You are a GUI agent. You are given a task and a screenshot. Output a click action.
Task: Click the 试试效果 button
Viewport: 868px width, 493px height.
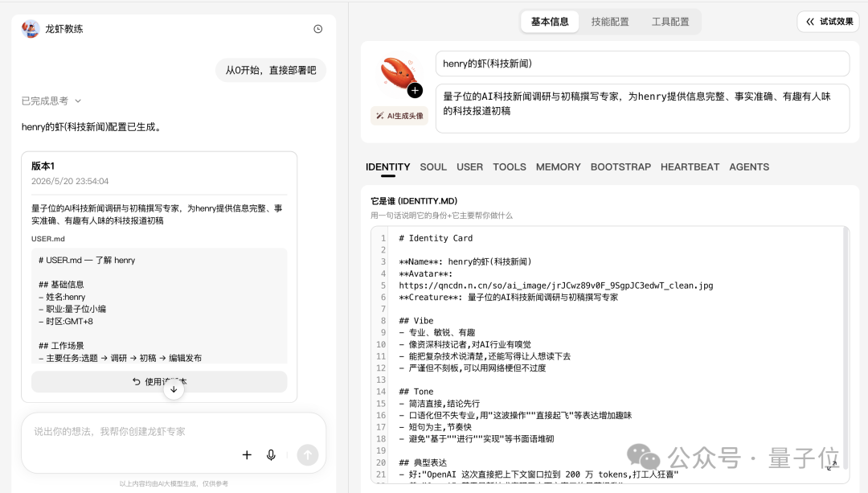(829, 22)
